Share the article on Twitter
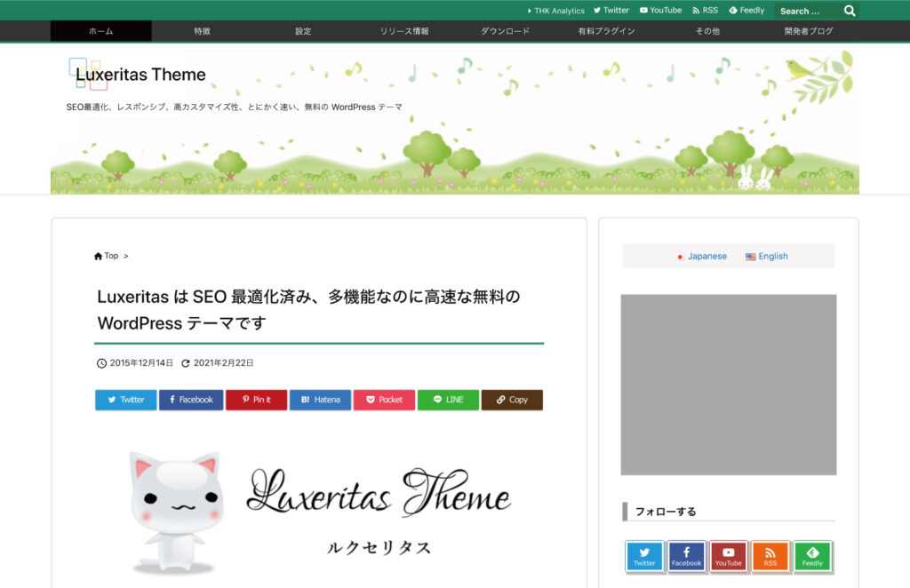The height and width of the screenshot is (588, 910). point(125,400)
